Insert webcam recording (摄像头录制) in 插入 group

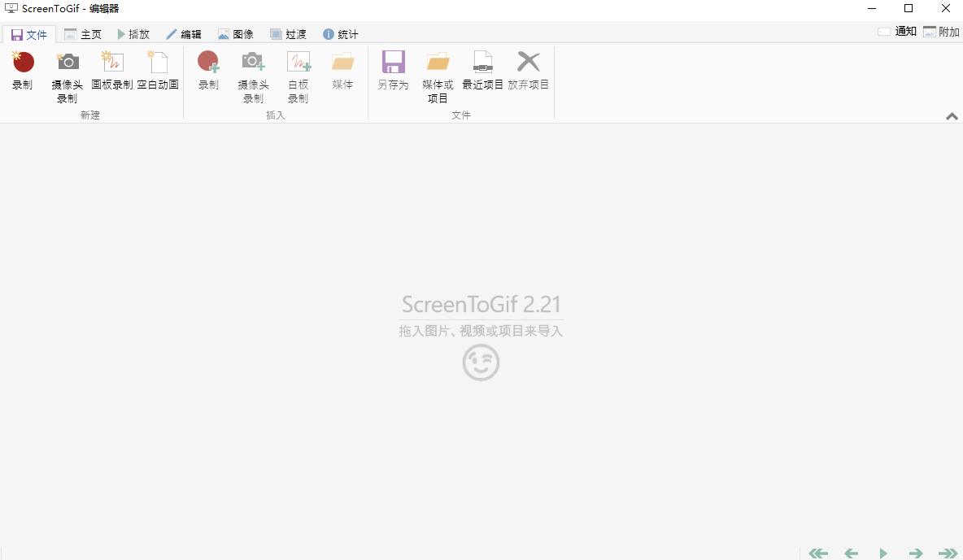253,76
